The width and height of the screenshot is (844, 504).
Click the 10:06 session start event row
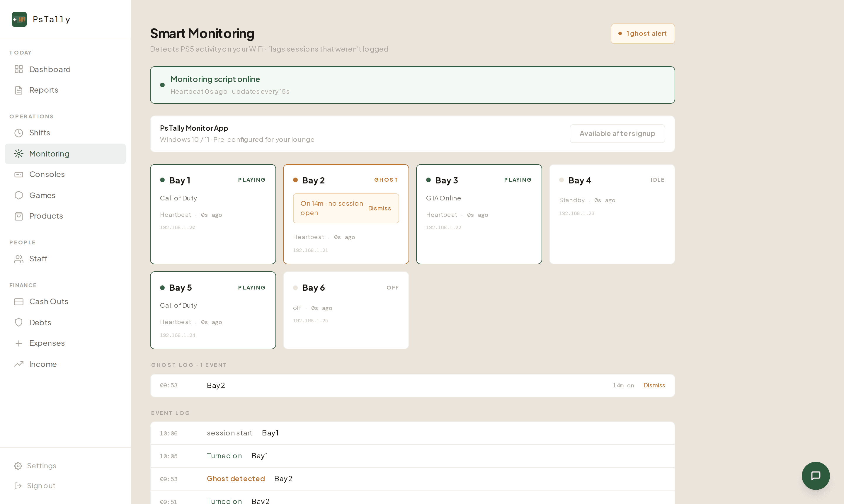[x=412, y=433]
